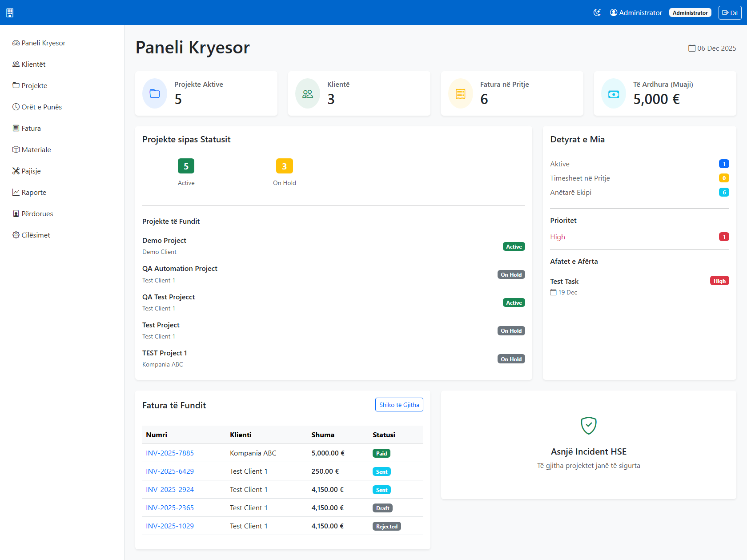This screenshot has height=560, width=747.
Task: Click the app logo in the header
Action: tap(10, 12)
